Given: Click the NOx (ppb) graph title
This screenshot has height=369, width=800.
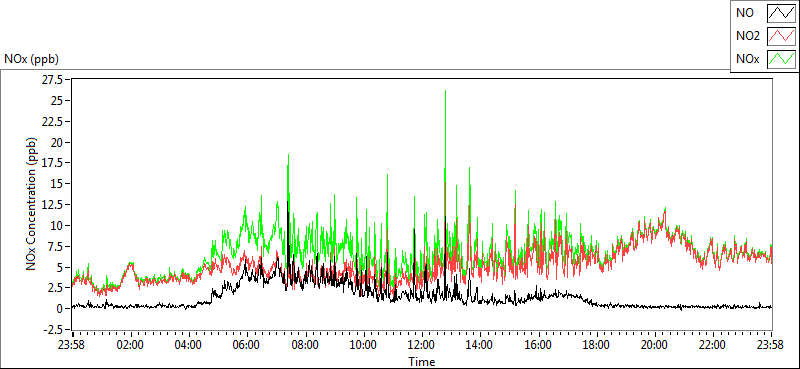Looking at the screenshot, I should (32, 59).
